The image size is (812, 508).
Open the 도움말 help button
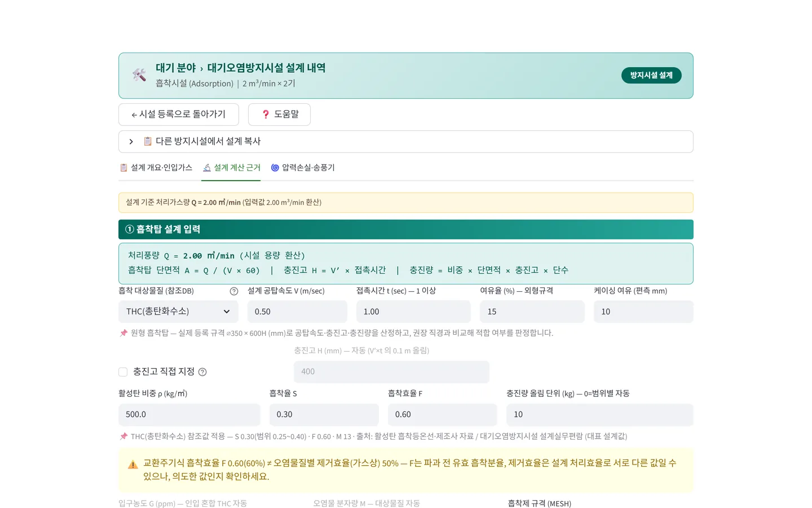point(279,115)
